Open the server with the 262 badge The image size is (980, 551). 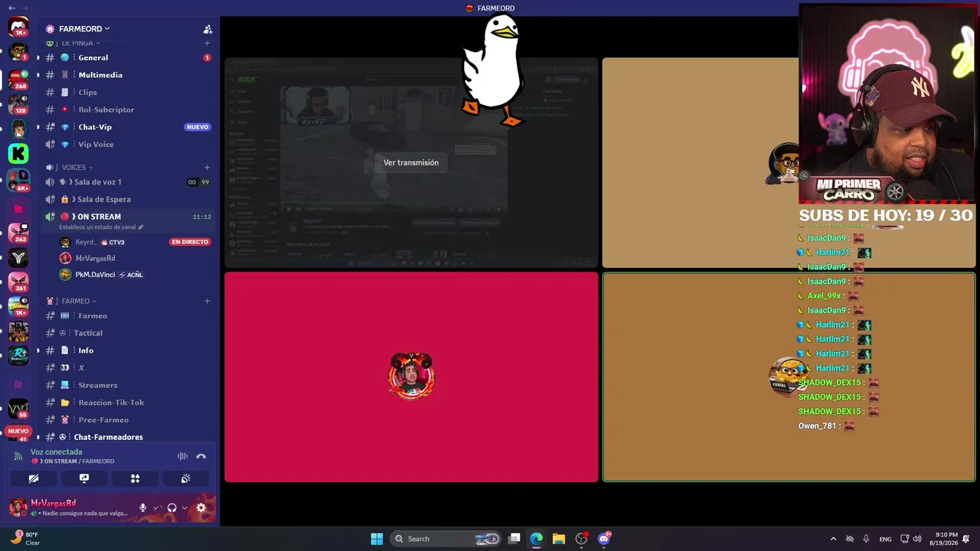point(18,232)
